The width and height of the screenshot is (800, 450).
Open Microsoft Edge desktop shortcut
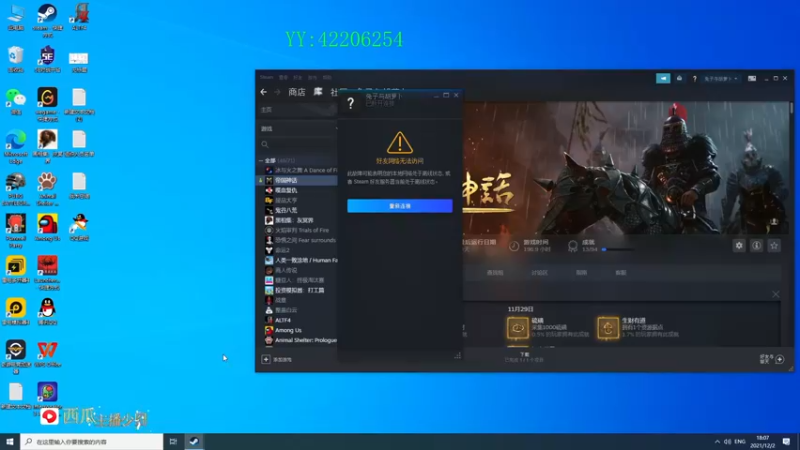(16, 146)
